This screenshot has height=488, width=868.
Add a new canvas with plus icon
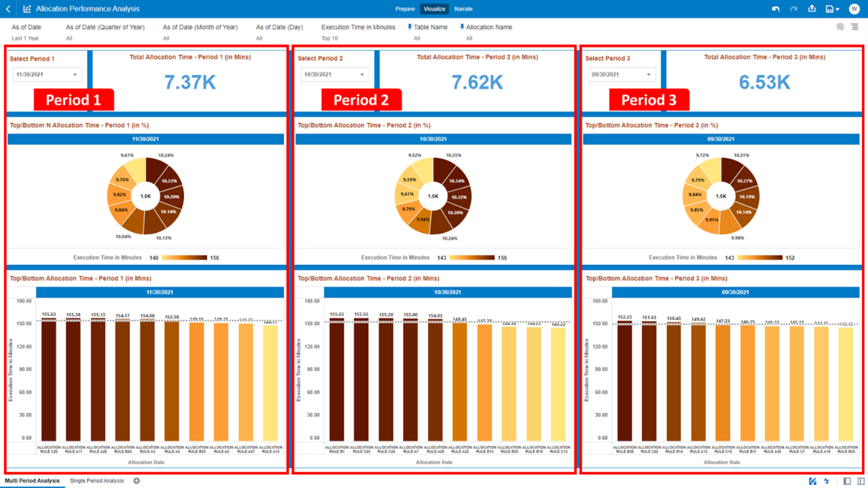coord(137,481)
